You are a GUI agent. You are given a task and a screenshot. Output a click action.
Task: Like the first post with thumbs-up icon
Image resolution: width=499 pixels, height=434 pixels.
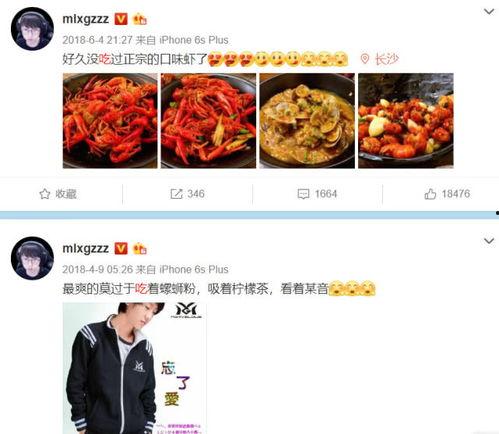point(430,194)
